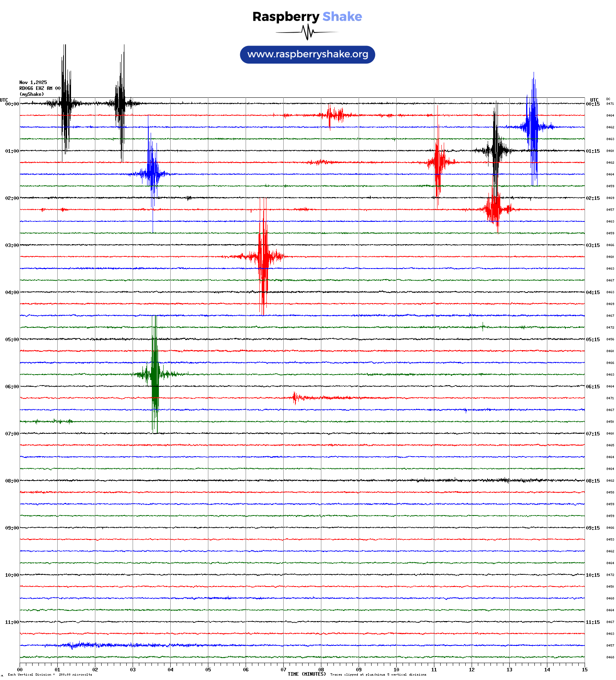
Task: Click the Raspberry Shake logo title
Action: tap(307, 16)
